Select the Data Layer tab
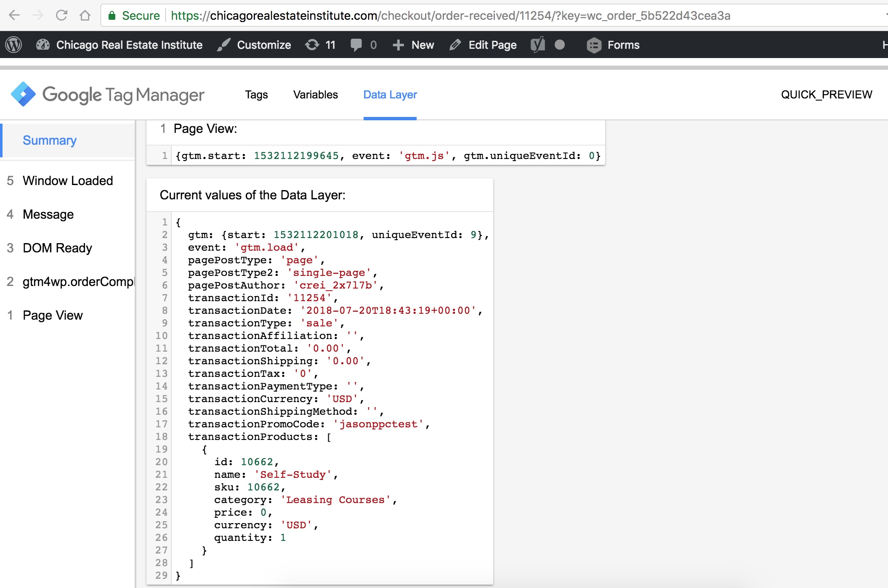The height and width of the screenshot is (588, 888). [x=390, y=95]
